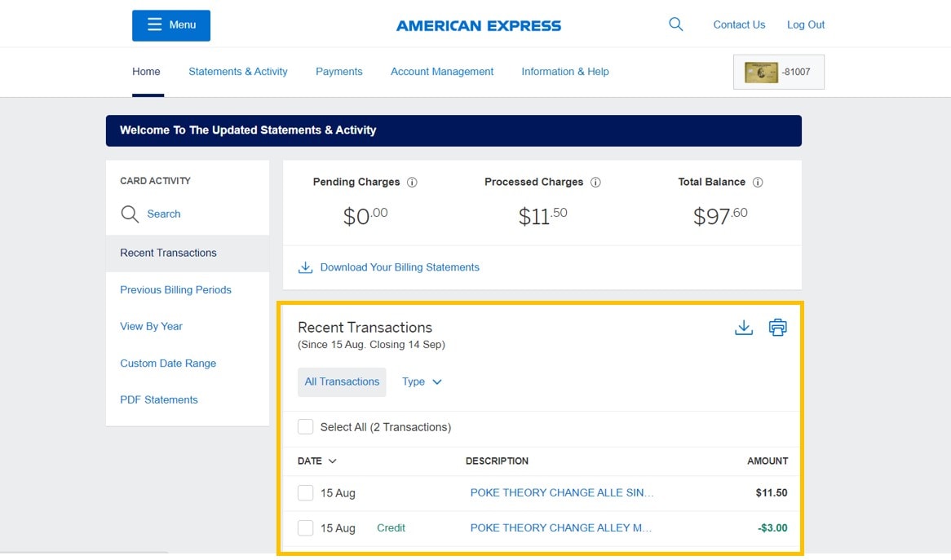Click the info icon beside Total Balance
This screenshot has height=560, width=951.
tap(758, 182)
